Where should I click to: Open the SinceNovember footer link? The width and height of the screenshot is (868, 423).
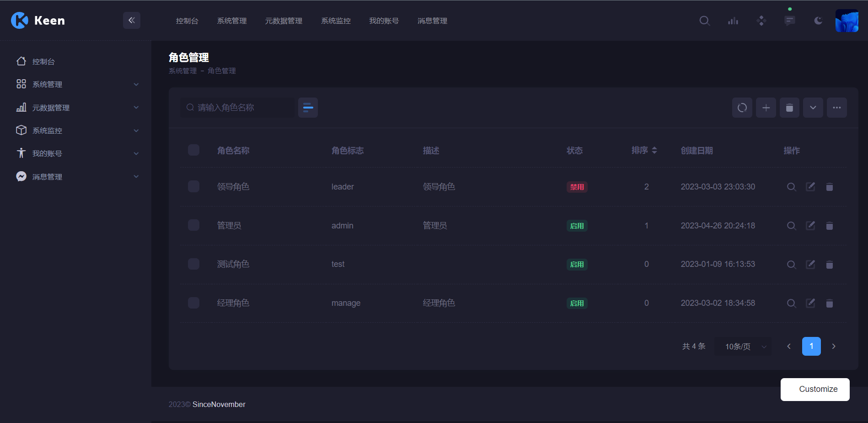coord(219,404)
